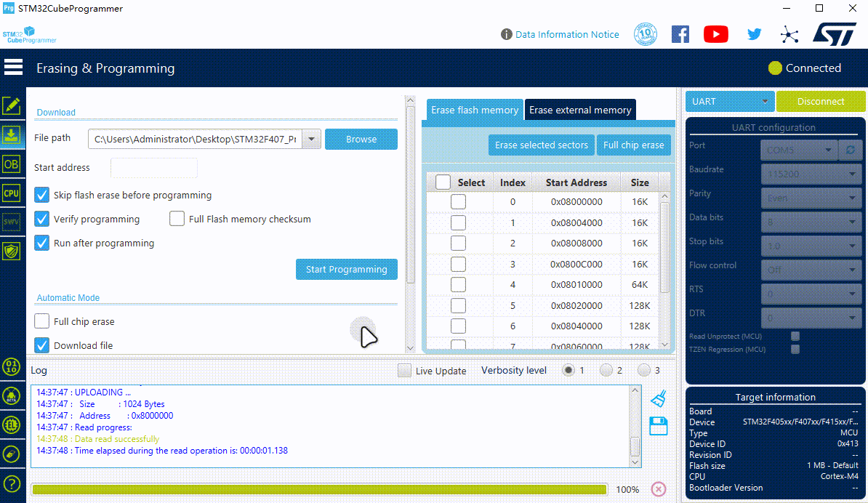Switch to Erase external memory tab

tap(580, 110)
